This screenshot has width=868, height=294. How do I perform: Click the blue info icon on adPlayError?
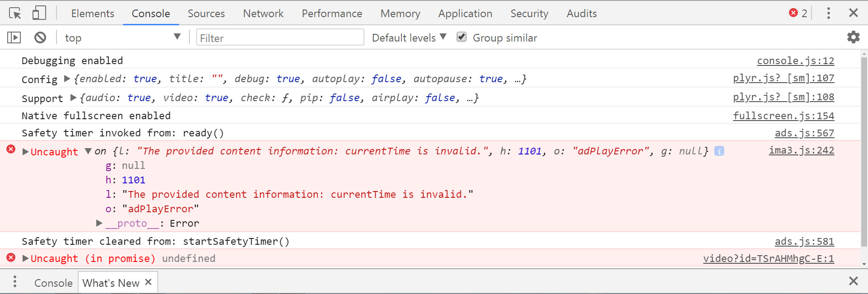719,152
